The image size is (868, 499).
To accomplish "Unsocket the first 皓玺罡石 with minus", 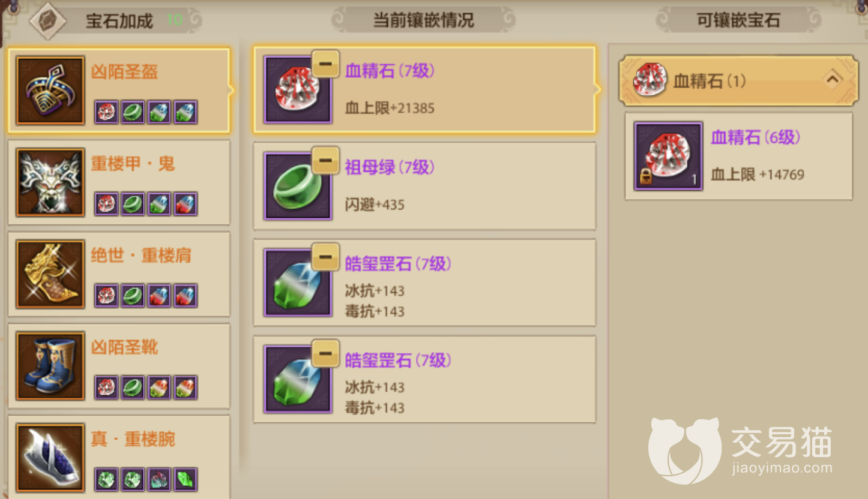I will pos(325,257).
